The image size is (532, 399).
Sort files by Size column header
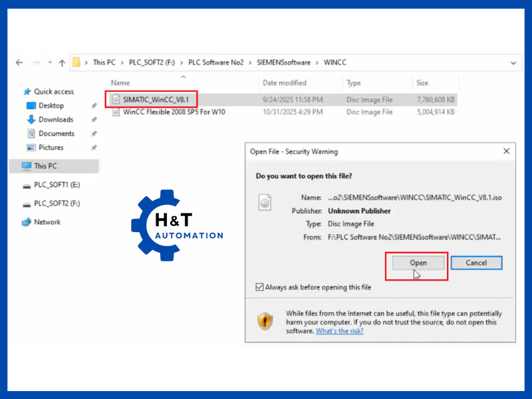[x=422, y=83]
